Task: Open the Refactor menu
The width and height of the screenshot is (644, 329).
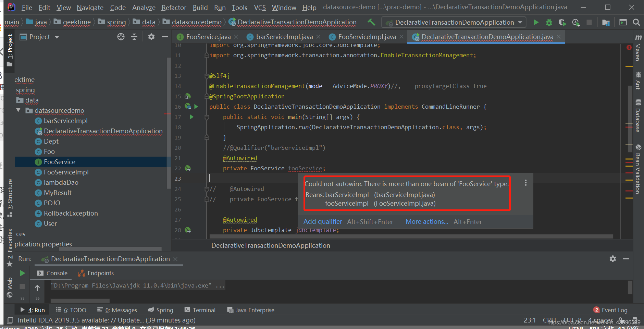Action: click(173, 7)
